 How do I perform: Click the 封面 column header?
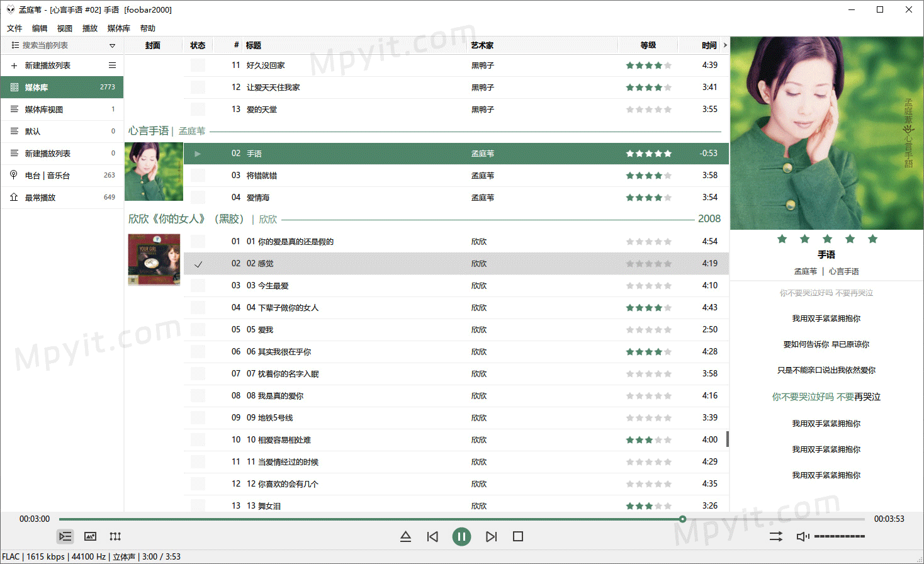click(x=153, y=45)
